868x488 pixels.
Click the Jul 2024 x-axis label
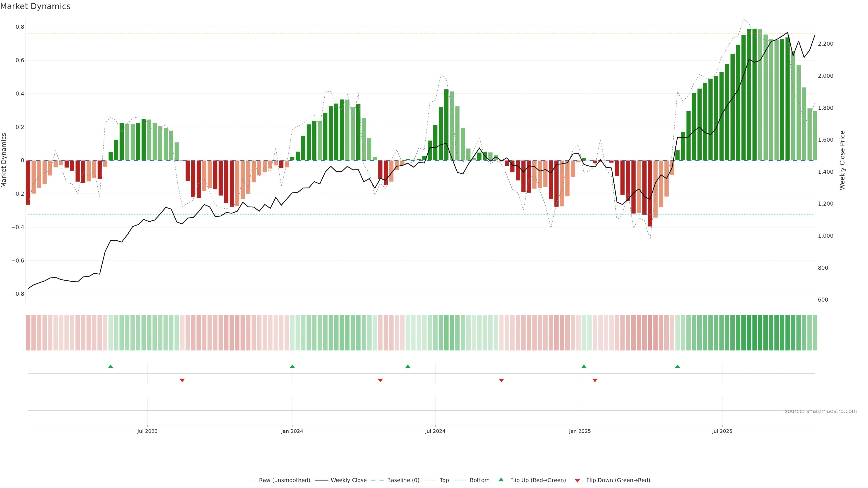435,431
